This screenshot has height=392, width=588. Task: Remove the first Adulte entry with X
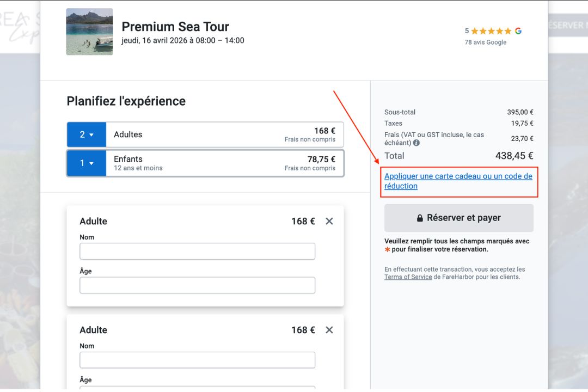pyautogui.click(x=329, y=221)
